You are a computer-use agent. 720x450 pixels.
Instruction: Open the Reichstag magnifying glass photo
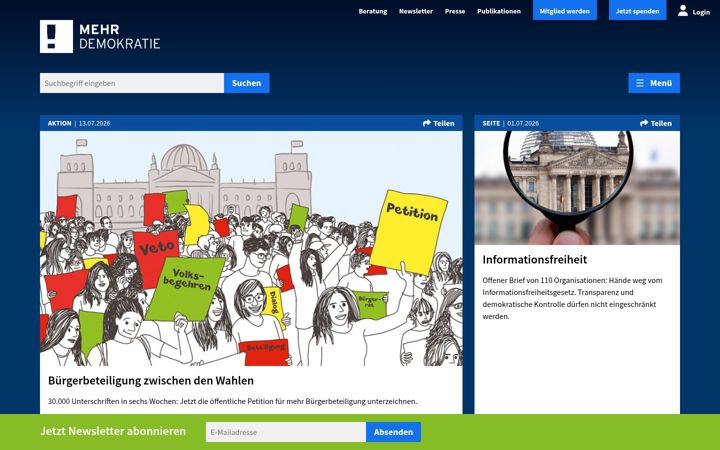(x=577, y=188)
